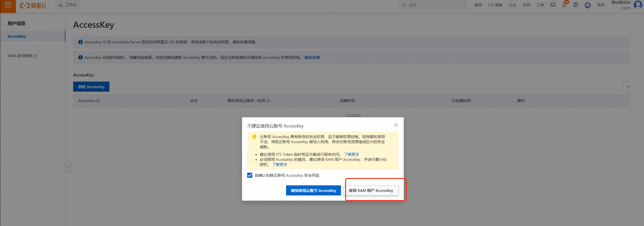Collapse the left sidebar arrow
This screenshot has width=644, height=226.
68,167
